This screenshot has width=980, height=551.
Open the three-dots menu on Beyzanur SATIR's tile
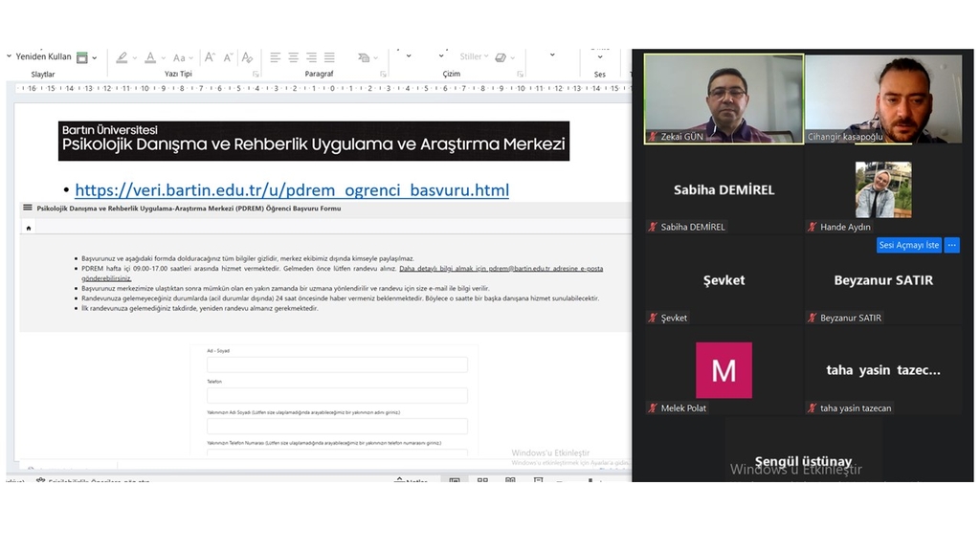tap(951, 245)
